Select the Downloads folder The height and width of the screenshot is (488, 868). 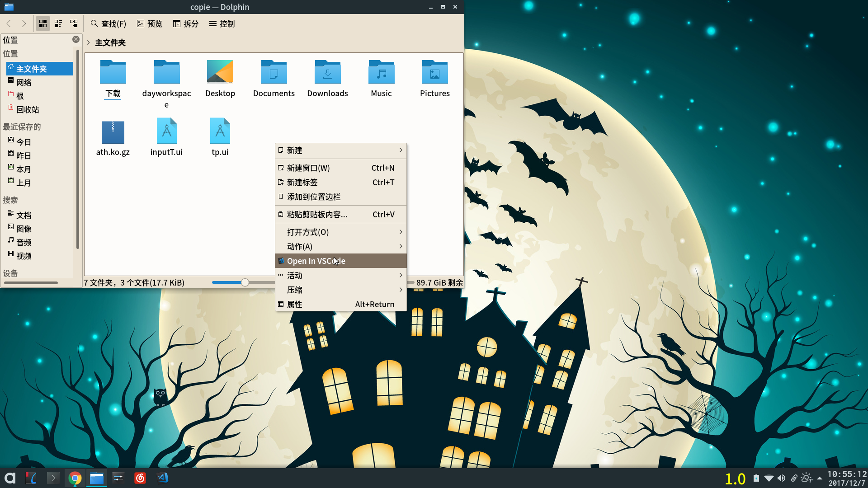click(x=328, y=72)
